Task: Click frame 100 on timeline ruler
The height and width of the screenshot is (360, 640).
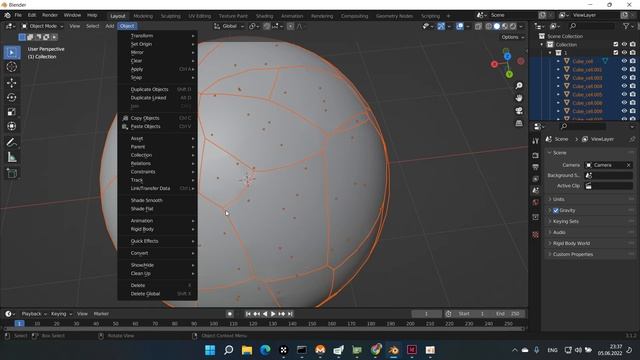Action: click(213, 324)
